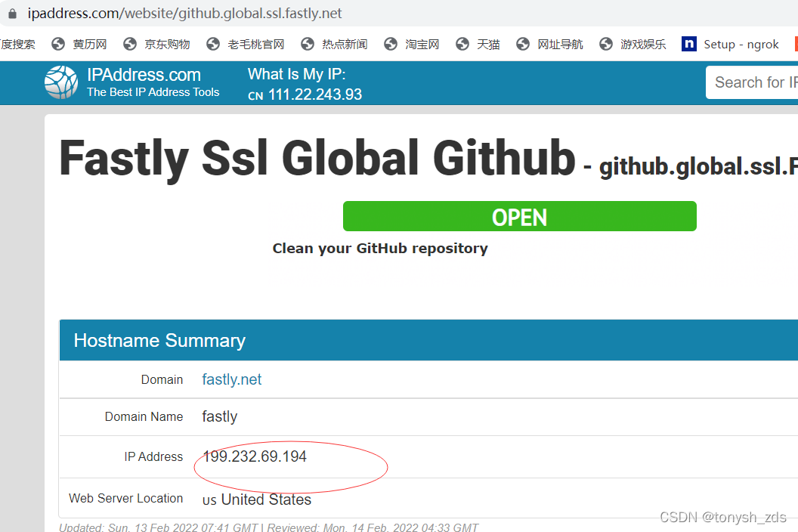
Task: Click the github.global.ssl subtitle in heading
Action: 698,167
